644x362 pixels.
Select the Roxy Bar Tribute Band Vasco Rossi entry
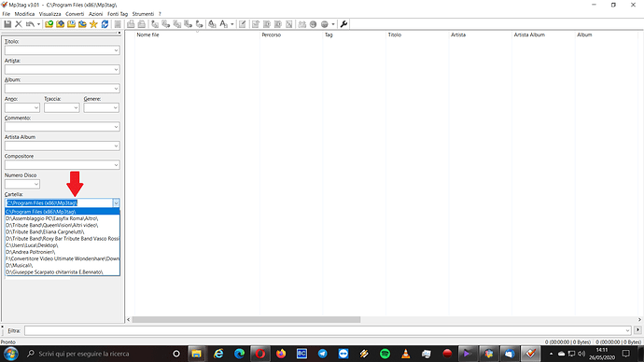click(x=63, y=239)
